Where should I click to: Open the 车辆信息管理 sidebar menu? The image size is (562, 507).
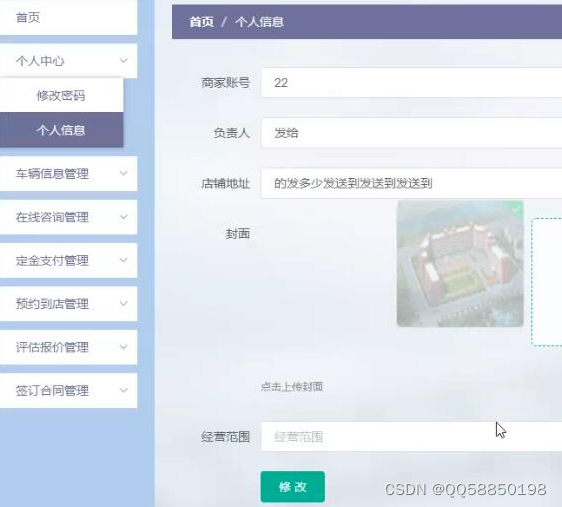(x=68, y=173)
